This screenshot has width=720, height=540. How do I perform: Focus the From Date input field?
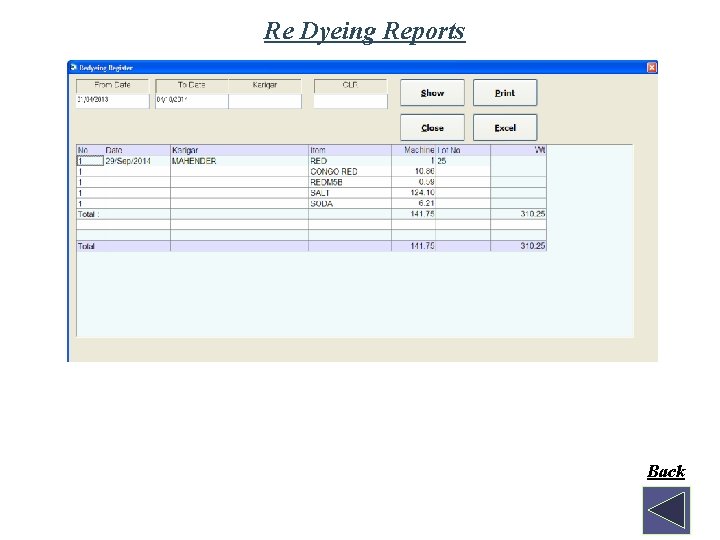(x=112, y=101)
